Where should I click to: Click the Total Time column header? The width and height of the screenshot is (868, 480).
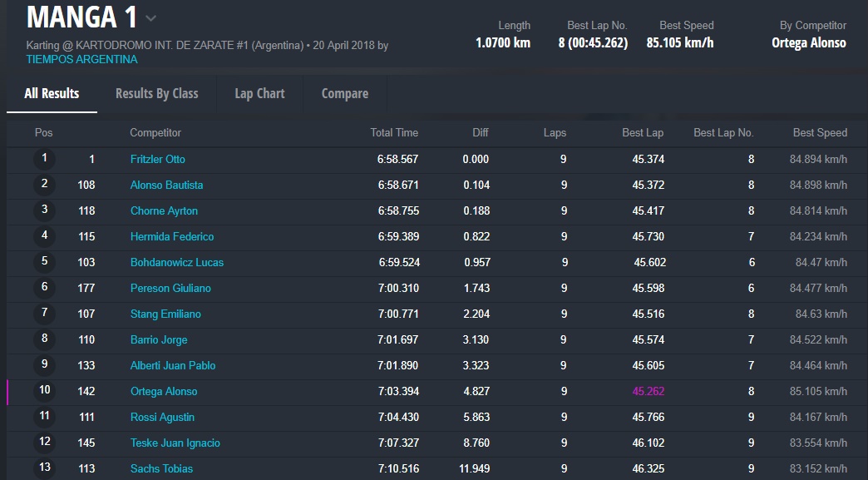[x=394, y=132]
